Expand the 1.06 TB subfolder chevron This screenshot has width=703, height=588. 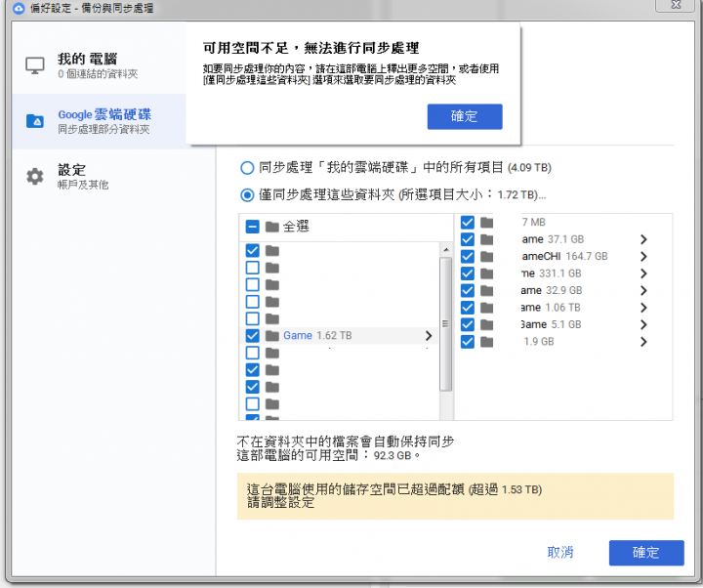[x=643, y=308]
